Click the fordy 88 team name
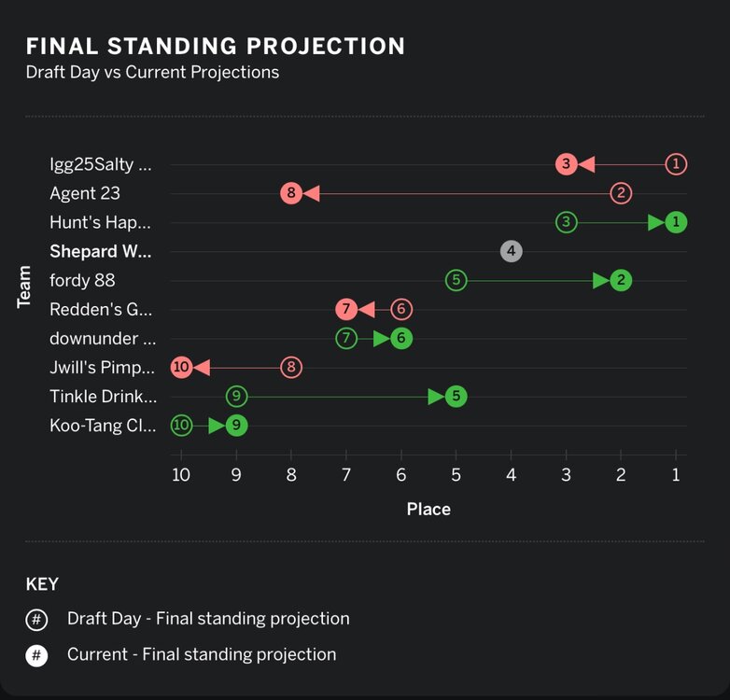 tap(82, 280)
